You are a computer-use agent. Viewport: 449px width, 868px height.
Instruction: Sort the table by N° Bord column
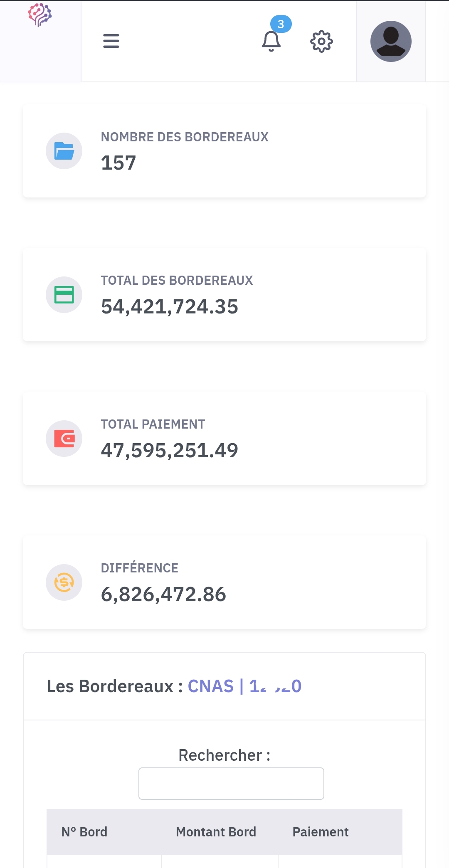point(84,832)
